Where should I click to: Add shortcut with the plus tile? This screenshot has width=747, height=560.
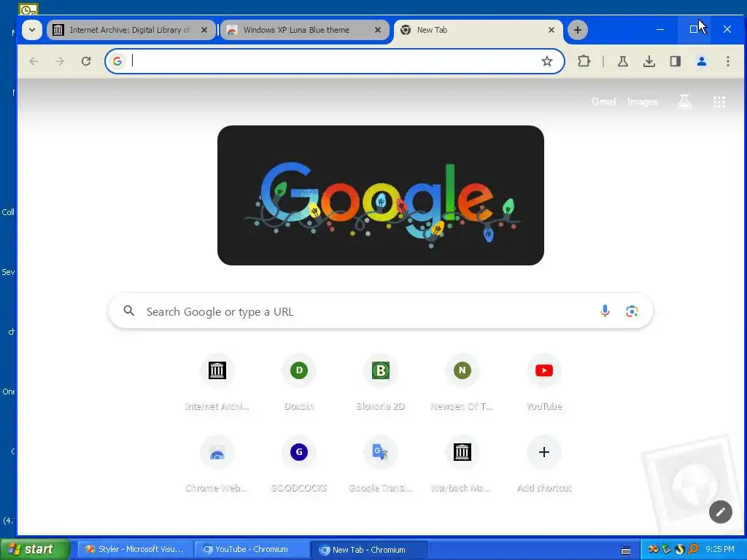point(544,464)
